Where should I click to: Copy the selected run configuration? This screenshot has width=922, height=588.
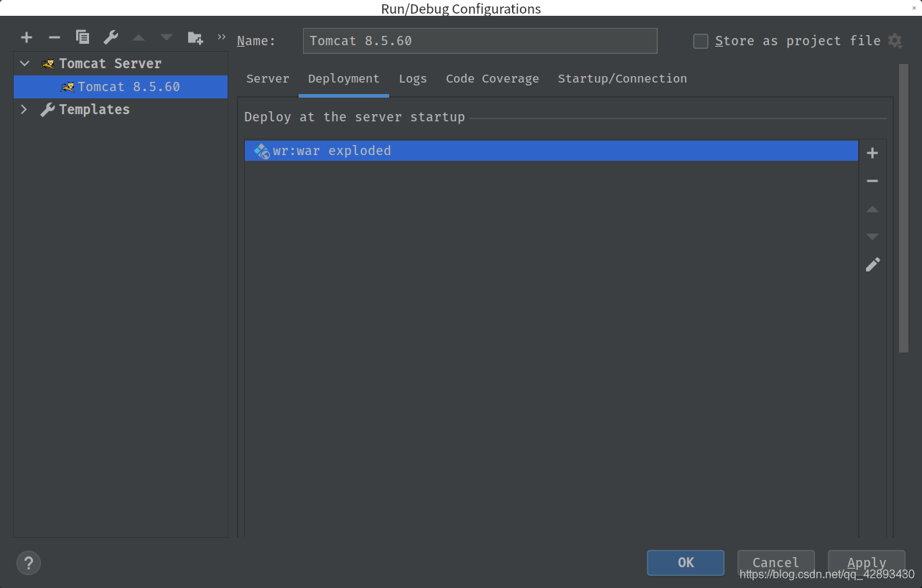tap(83, 37)
